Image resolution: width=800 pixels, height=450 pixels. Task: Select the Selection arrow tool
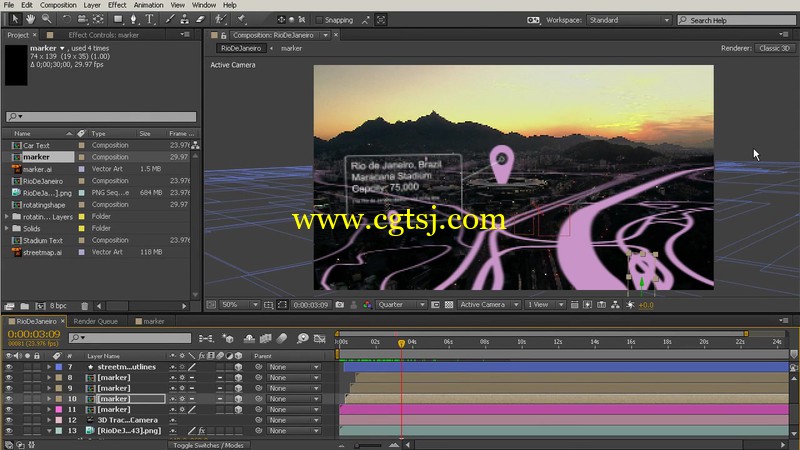(x=15, y=19)
